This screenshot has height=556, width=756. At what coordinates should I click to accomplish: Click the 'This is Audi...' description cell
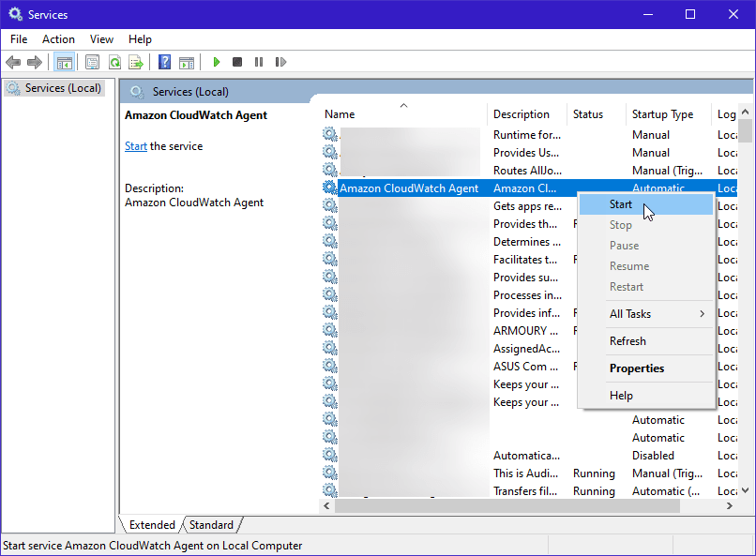pyautogui.click(x=525, y=473)
